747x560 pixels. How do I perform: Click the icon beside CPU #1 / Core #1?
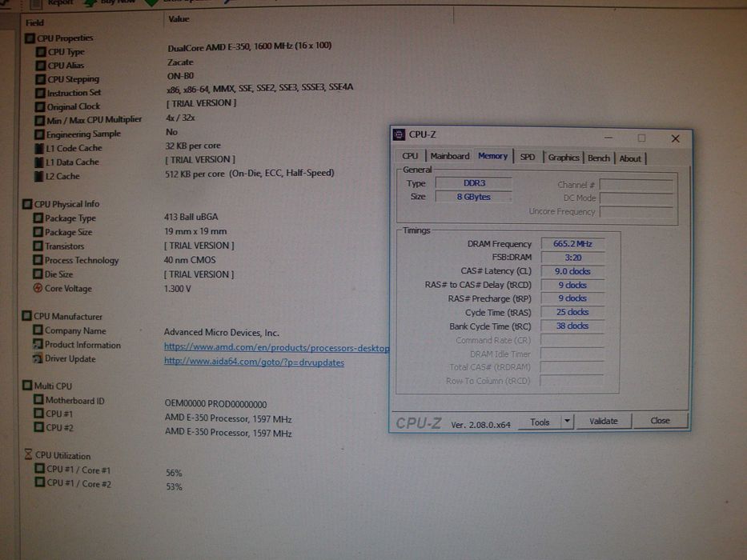click(x=40, y=469)
